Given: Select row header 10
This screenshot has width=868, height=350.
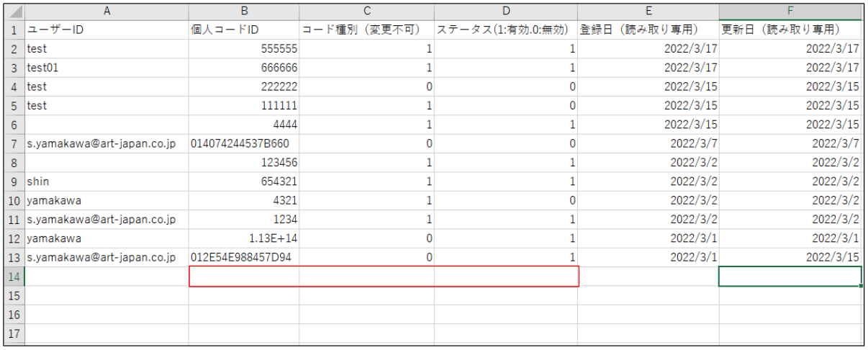Looking at the screenshot, I should coord(14,200).
